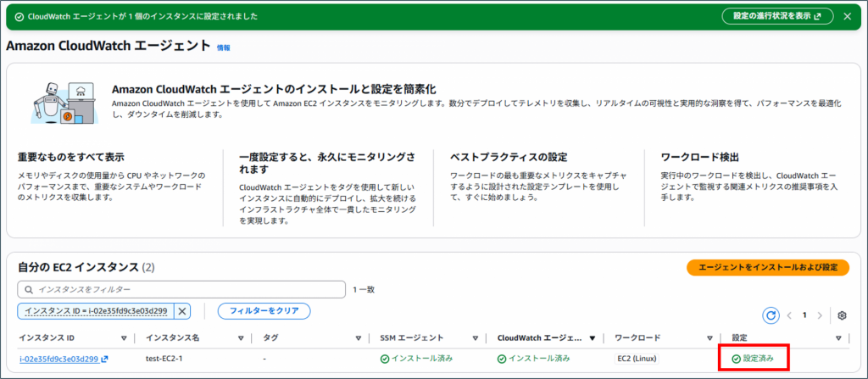The height and width of the screenshot is (379, 868).
Task: Open instance link i-02e35fd9c3e03d299
Action: coord(58,359)
